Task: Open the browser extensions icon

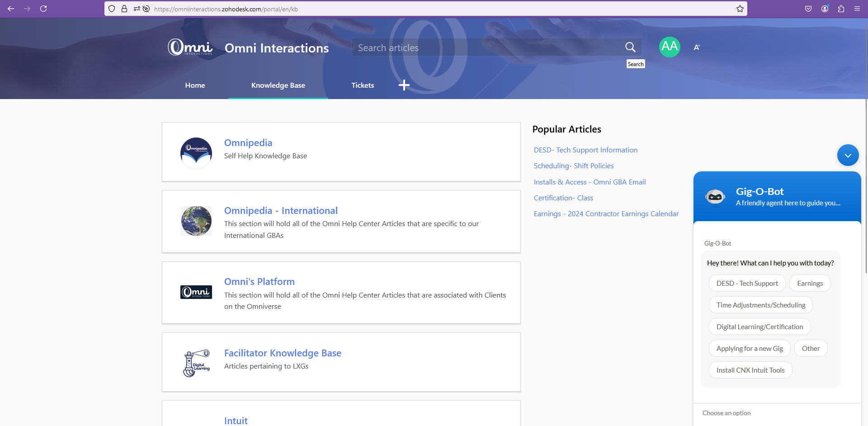Action: [x=841, y=9]
